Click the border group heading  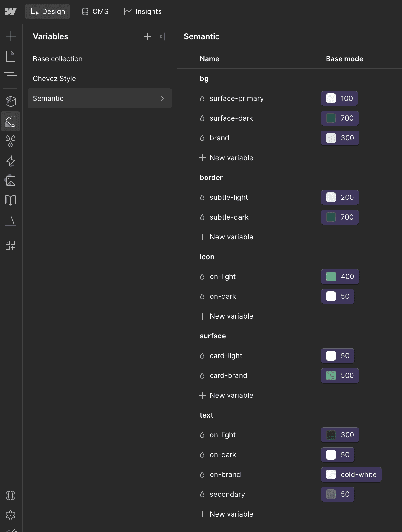[x=211, y=178]
